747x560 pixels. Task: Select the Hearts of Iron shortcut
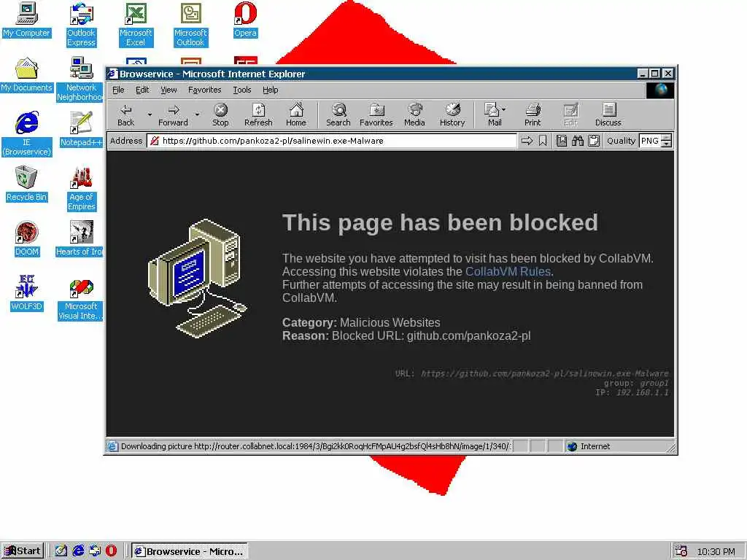point(80,239)
